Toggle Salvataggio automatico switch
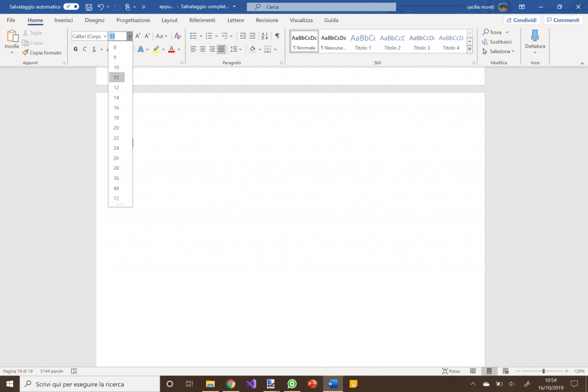588x392 pixels. pyautogui.click(x=71, y=7)
